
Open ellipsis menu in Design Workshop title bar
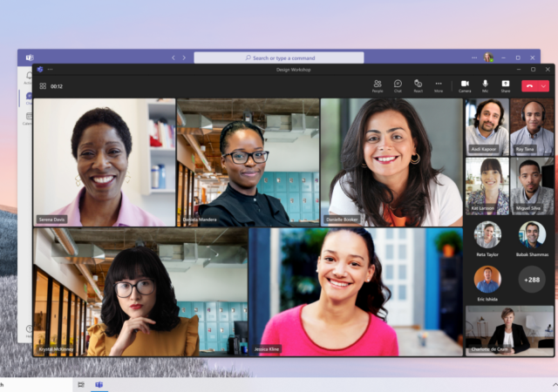pos(51,70)
